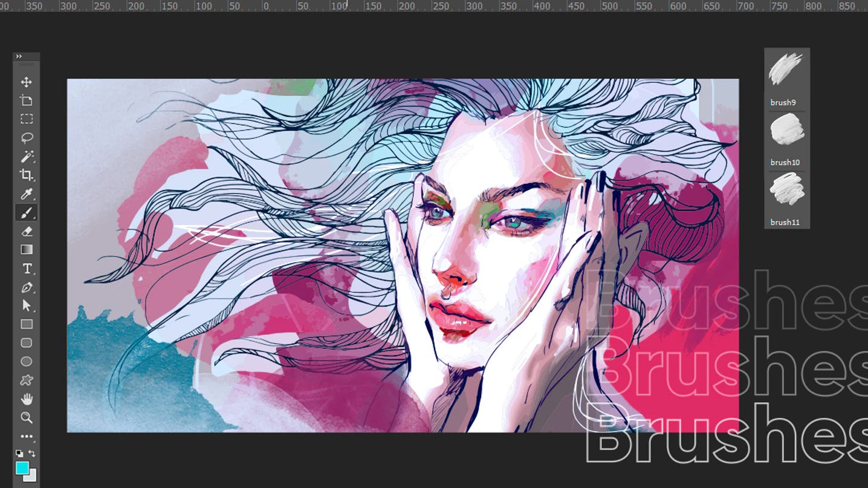Screen dimensions: 868x488
Task: Select the Artboard tool
Action: click(27, 100)
